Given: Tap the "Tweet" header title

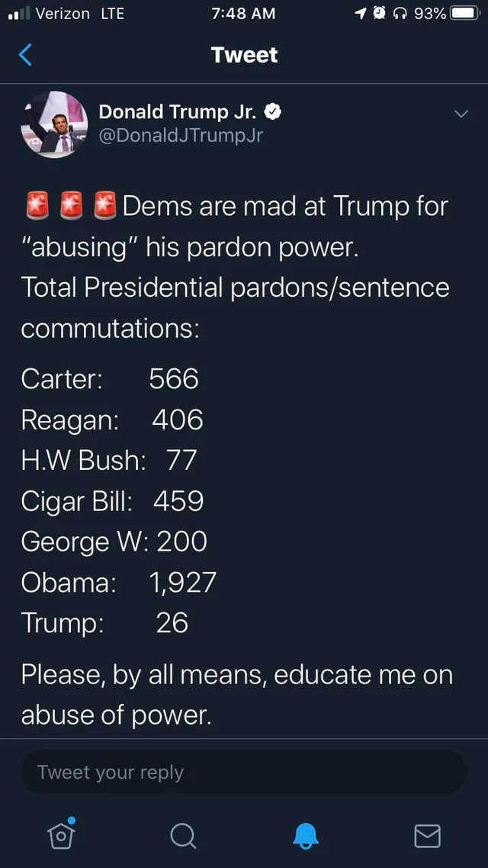Looking at the screenshot, I should tap(244, 55).
